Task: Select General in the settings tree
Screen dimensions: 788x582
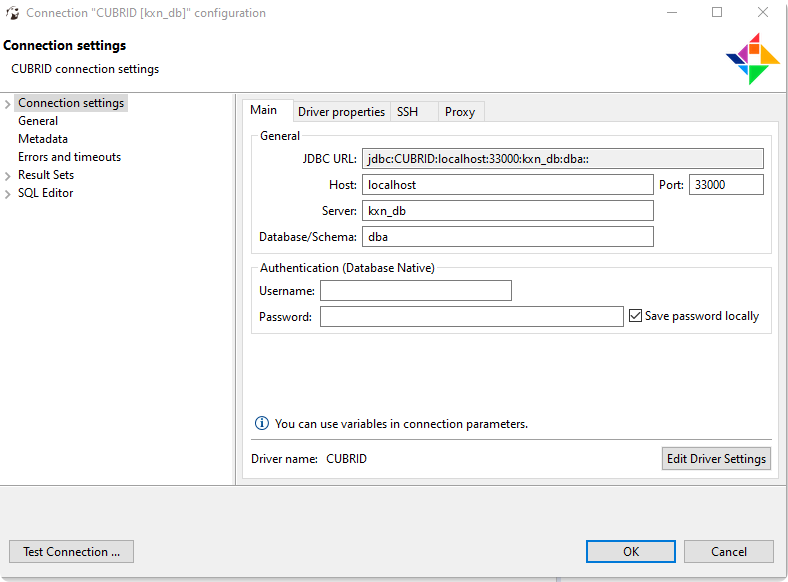Action: point(38,121)
